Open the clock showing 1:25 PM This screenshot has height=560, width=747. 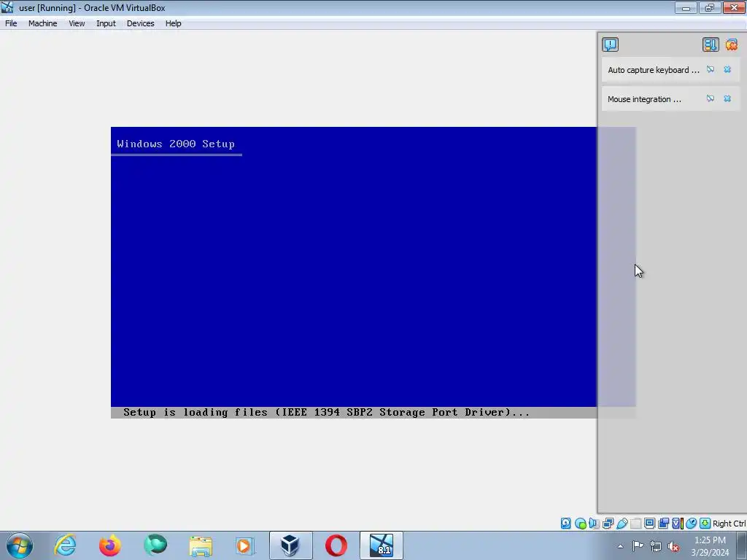coord(710,546)
